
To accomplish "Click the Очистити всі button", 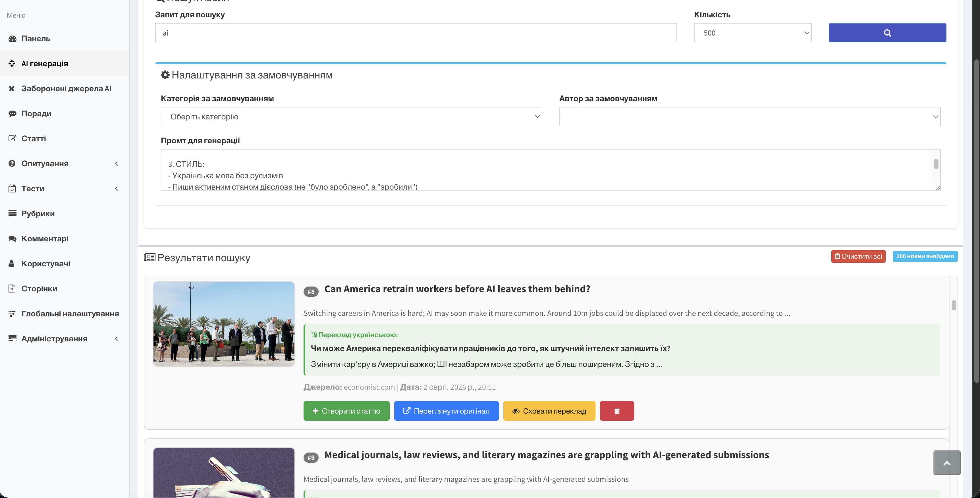I will coord(858,256).
